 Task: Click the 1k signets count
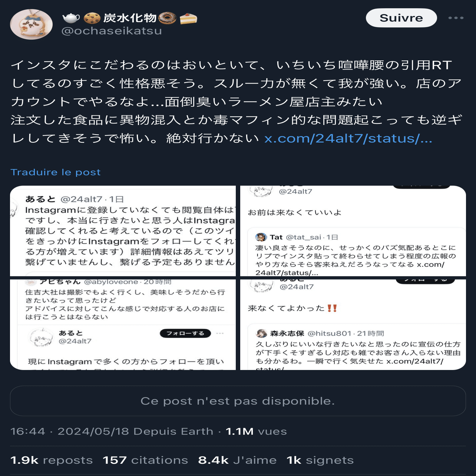(x=320, y=460)
